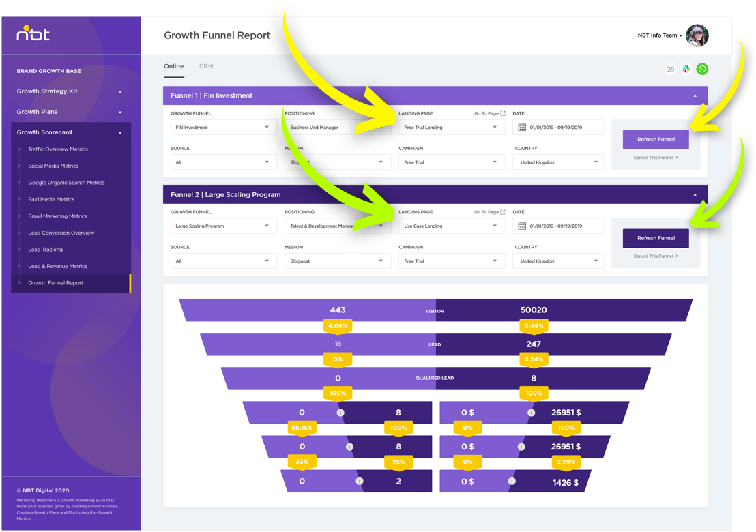Open the WhatsApp share icon
Screen dimensions: 756x532
pos(703,69)
